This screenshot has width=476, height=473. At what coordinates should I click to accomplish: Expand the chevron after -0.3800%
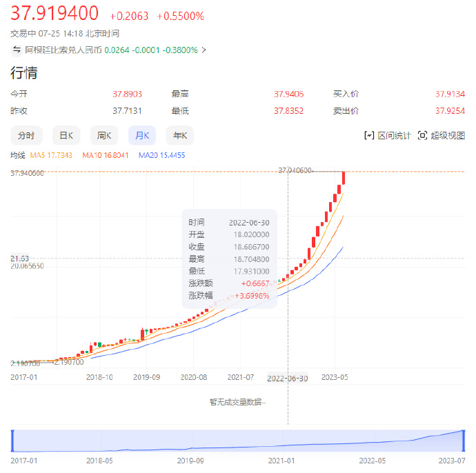(204, 50)
